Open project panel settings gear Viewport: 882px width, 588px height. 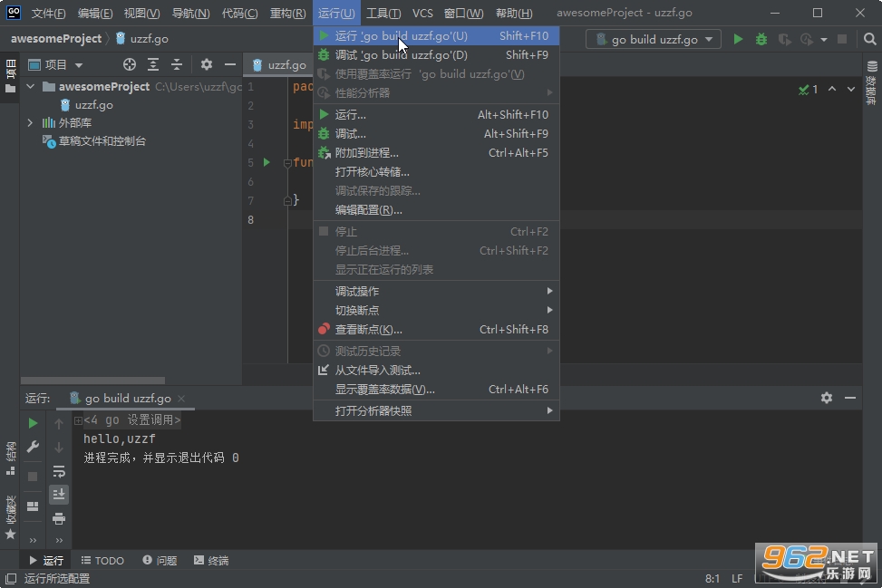pyautogui.click(x=207, y=64)
